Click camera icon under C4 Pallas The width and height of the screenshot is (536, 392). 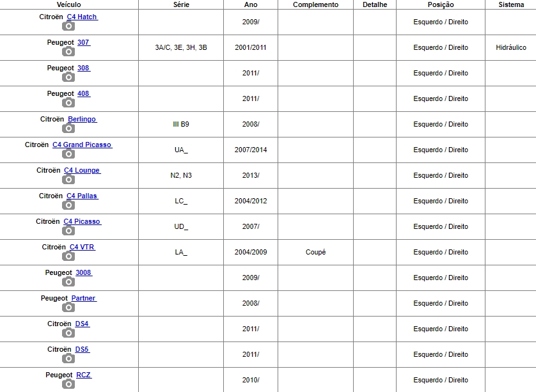68,205
